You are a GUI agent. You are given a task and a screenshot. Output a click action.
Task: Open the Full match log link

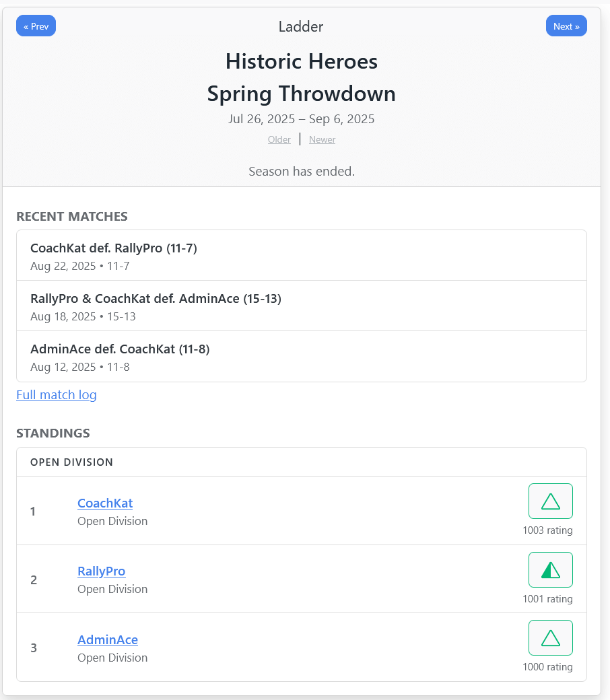pyautogui.click(x=57, y=395)
